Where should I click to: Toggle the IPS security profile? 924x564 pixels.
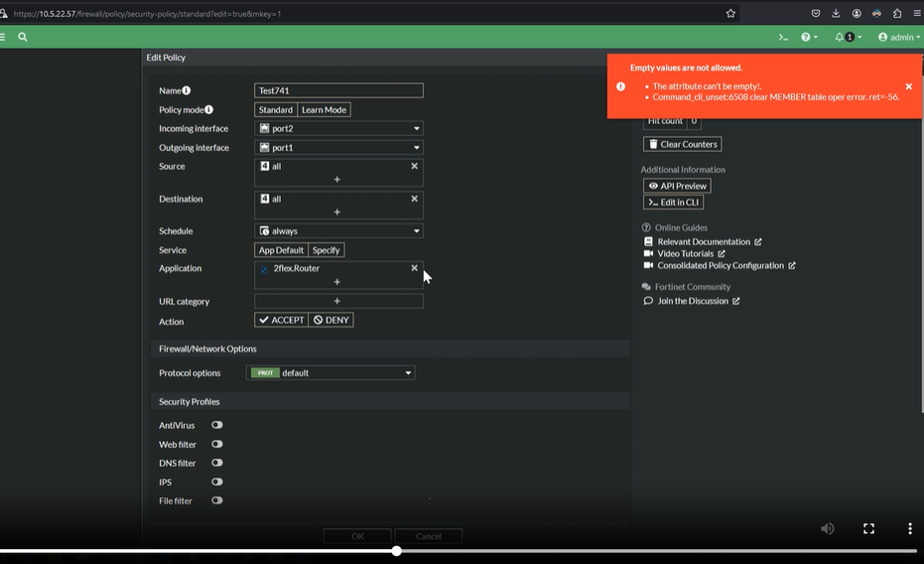coord(216,482)
